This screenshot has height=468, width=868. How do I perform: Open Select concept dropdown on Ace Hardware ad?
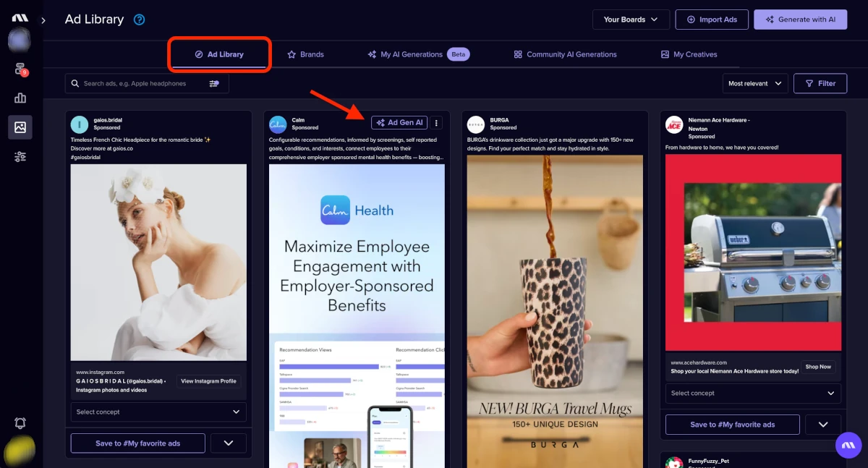point(753,393)
